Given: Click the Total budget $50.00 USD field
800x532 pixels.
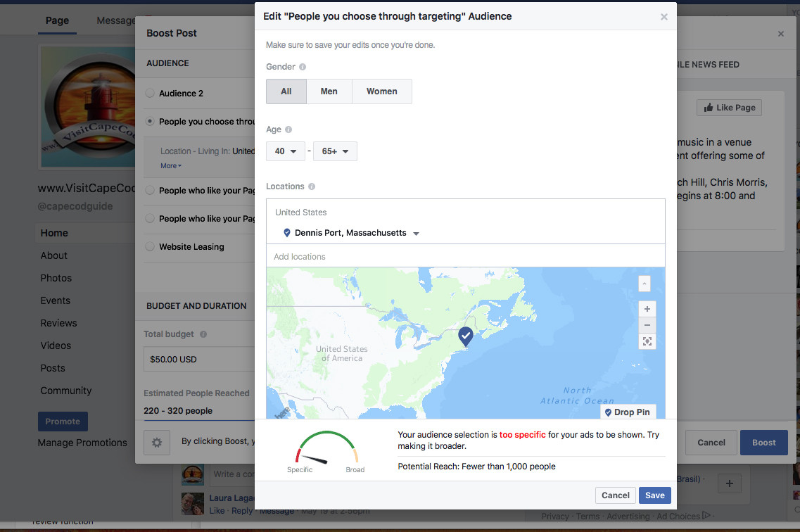Looking at the screenshot, I should 199,359.
